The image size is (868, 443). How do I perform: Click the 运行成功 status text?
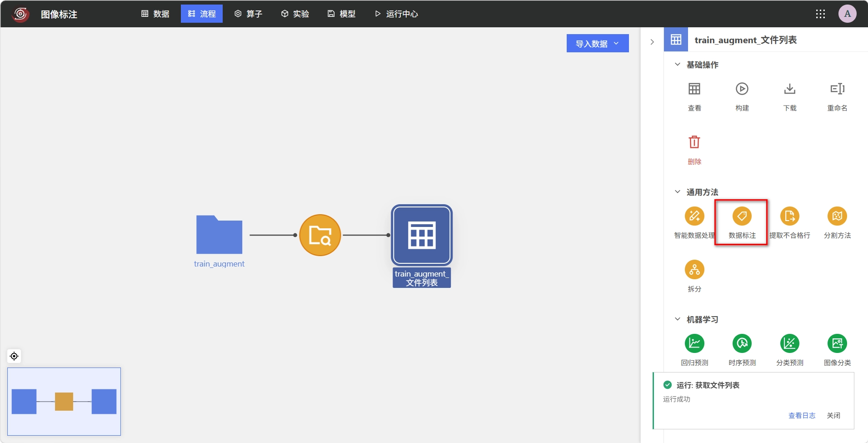tap(676, 399)
